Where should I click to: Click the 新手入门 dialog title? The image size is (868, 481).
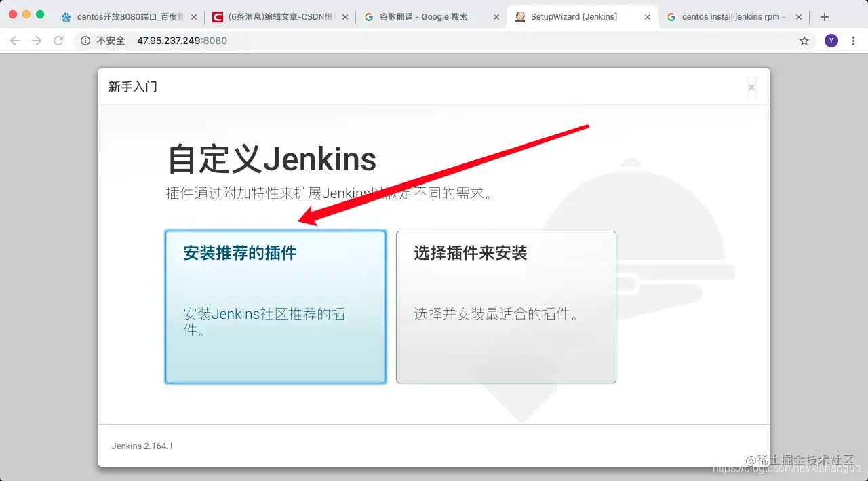133,87
